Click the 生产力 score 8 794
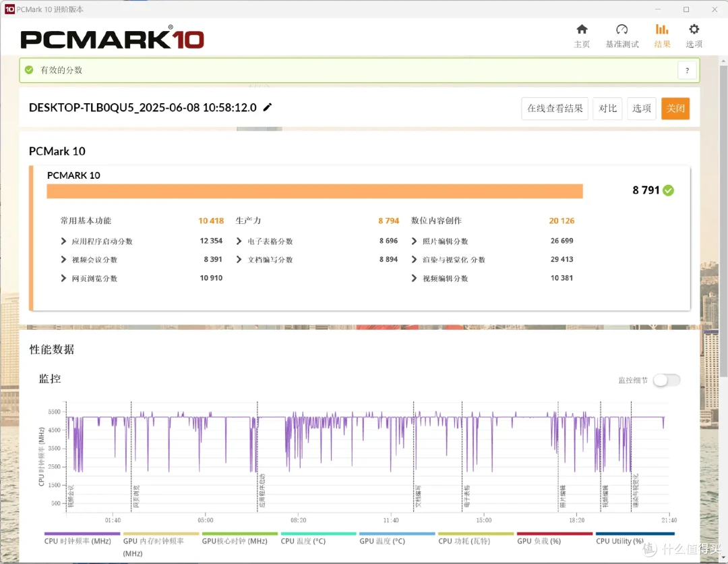 (x=389, y=221)
